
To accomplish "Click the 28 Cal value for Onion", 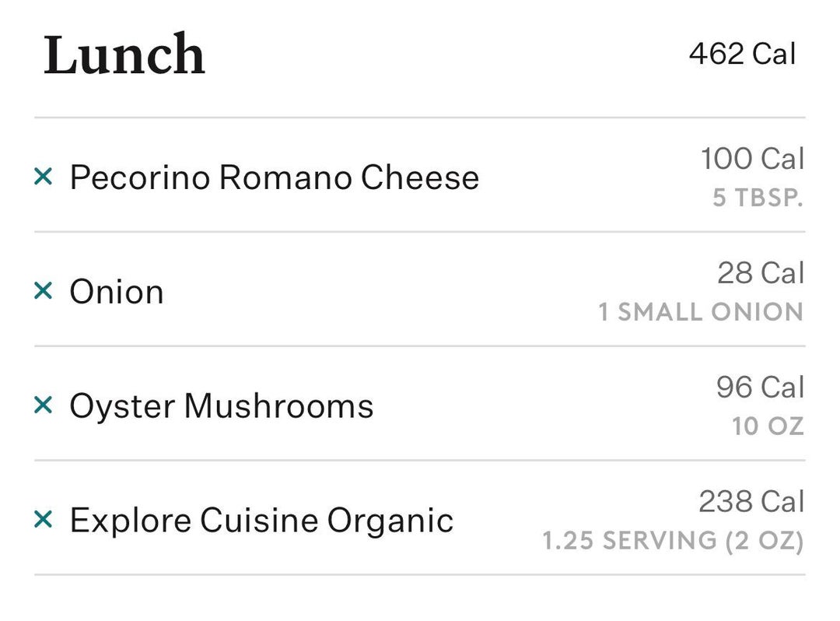I will (760, 273).
